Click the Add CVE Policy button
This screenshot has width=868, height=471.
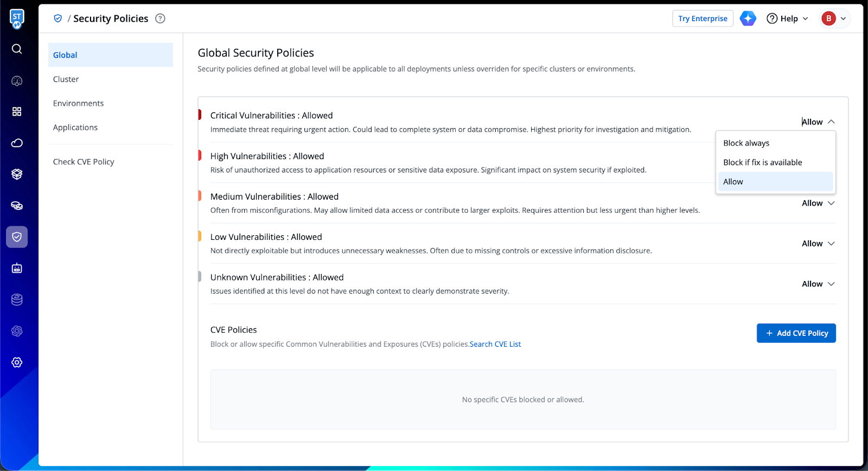[796, 333]
